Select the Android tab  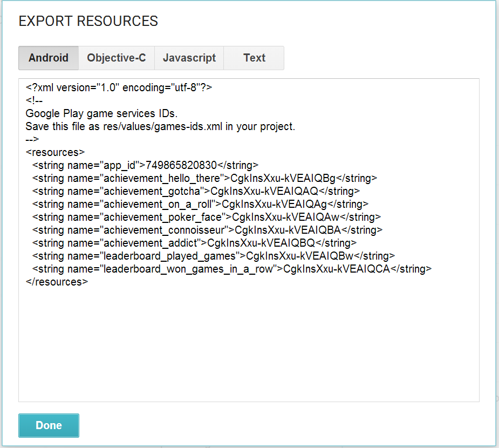point(49,58)
